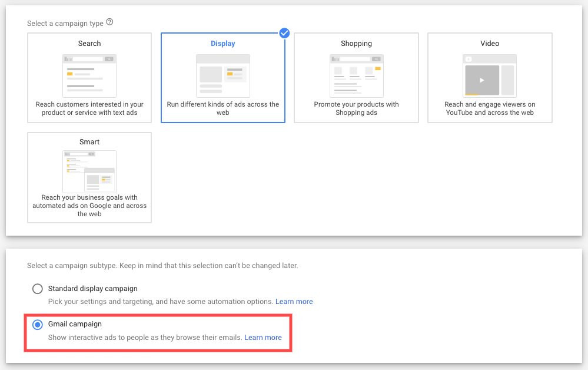Click the Smart campaign illustration

click(x=89, y=171)
